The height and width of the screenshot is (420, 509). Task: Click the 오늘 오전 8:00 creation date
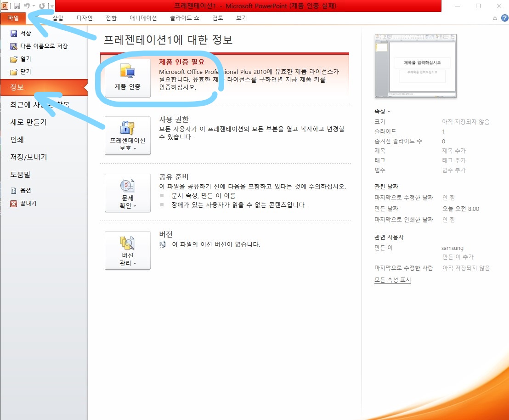tap(461, 209)
